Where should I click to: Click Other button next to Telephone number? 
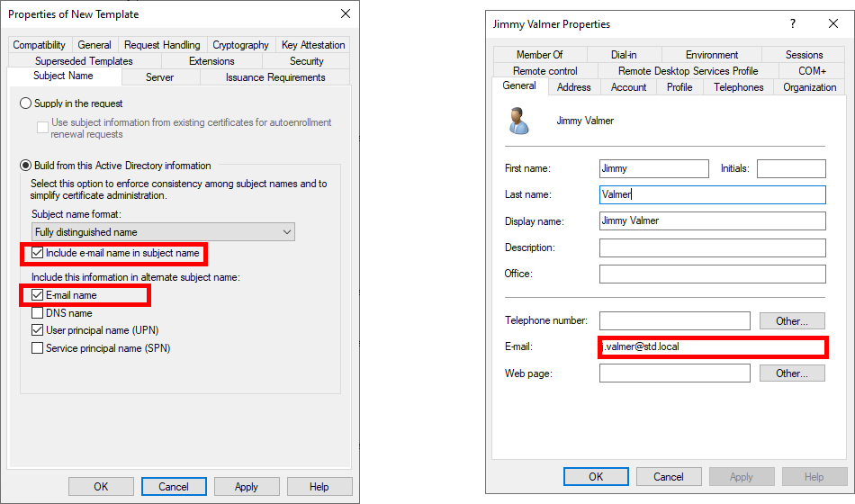[x=792, y=320]
